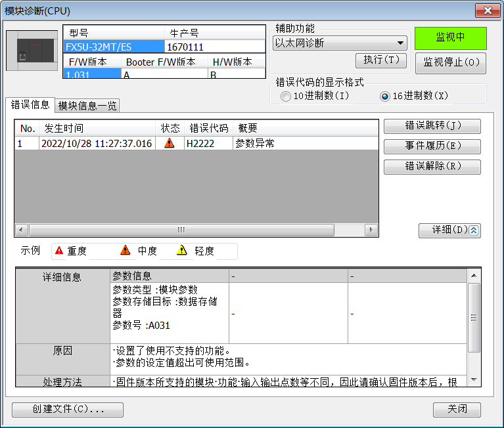Click the yellow minor severity legend icon
504x428 pixels.
pos(182,251)
